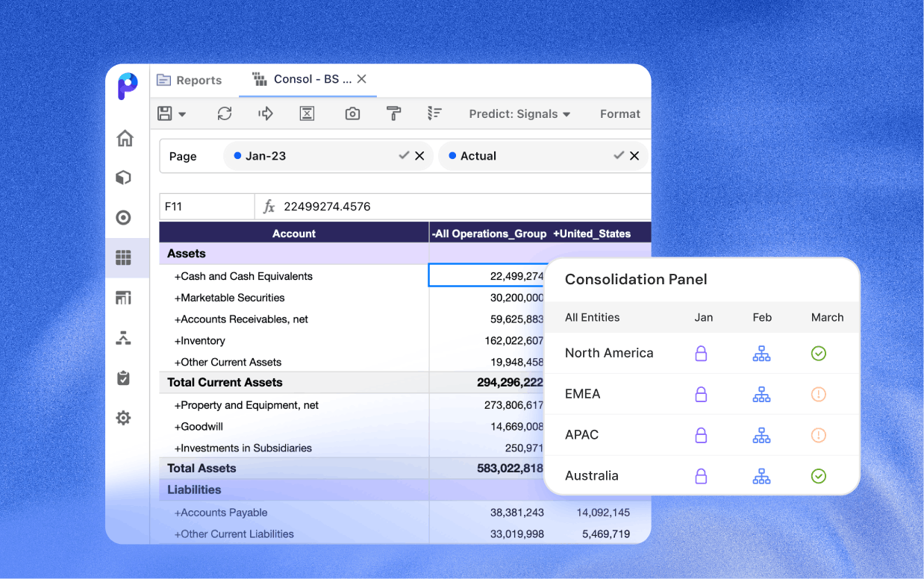The image size is (924, 579).
Task: Click the format painter icon in toolbar
Action: (393, 113)
